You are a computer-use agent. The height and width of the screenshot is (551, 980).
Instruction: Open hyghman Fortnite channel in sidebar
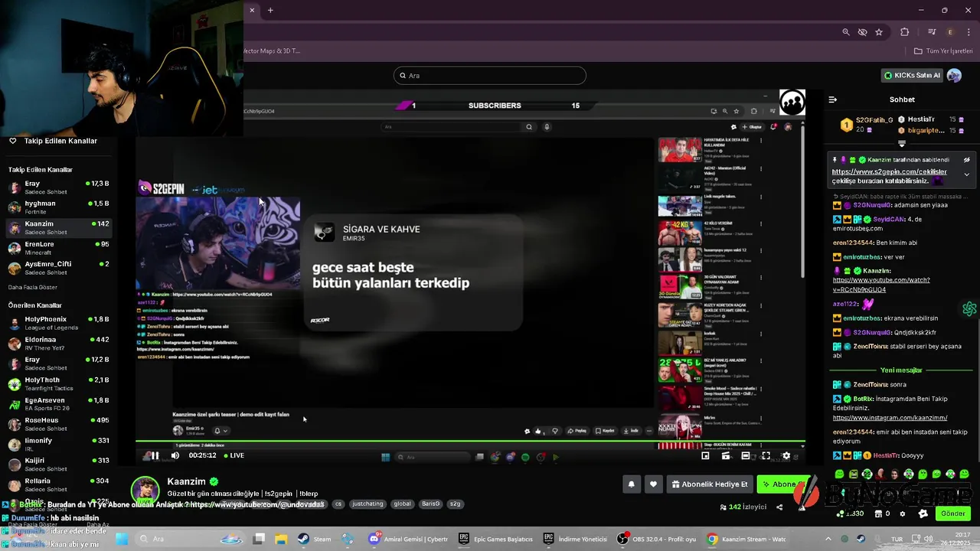[60, 207]
